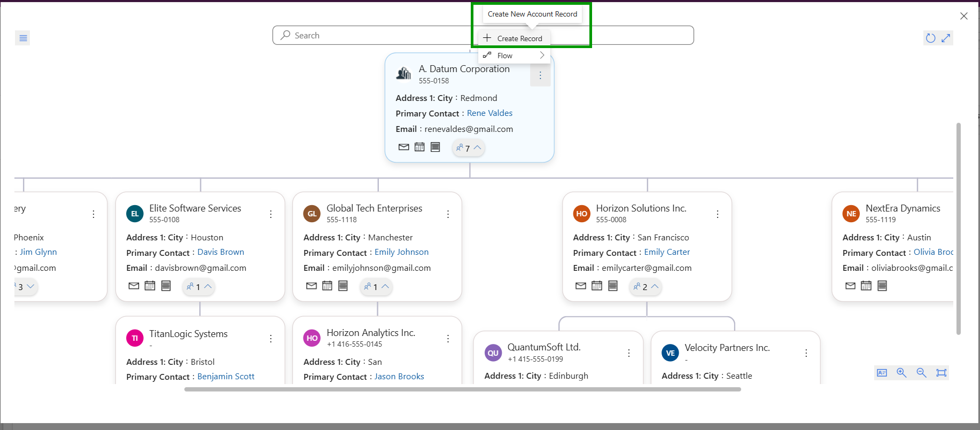Open Global Tech Enterprises more options
This screenshot has height=430, width=980.
click(x=448, y=214)
